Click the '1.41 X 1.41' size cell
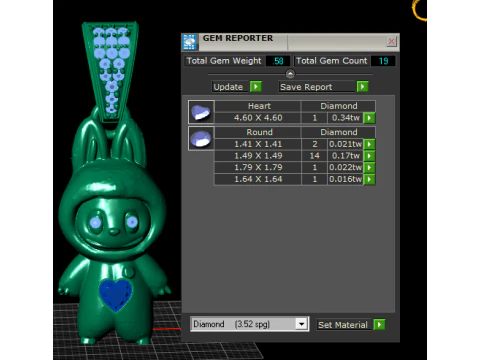480x360 pixels. (x=258, y=144)
